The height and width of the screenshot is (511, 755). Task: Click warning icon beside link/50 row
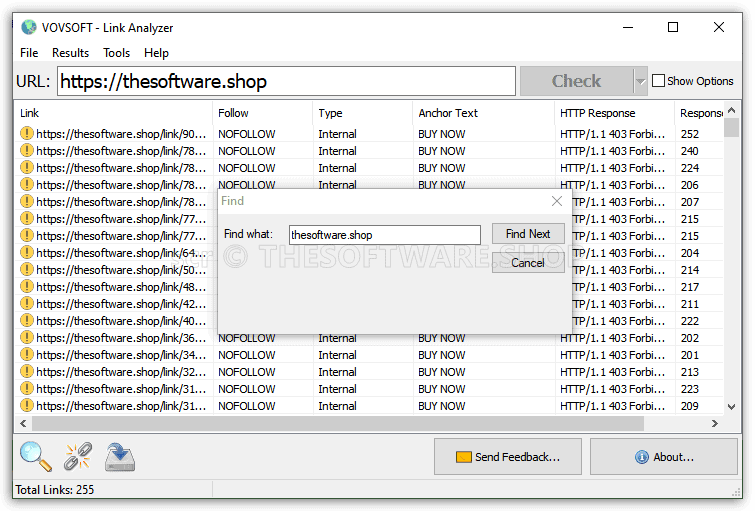click(x=26, y=269)
